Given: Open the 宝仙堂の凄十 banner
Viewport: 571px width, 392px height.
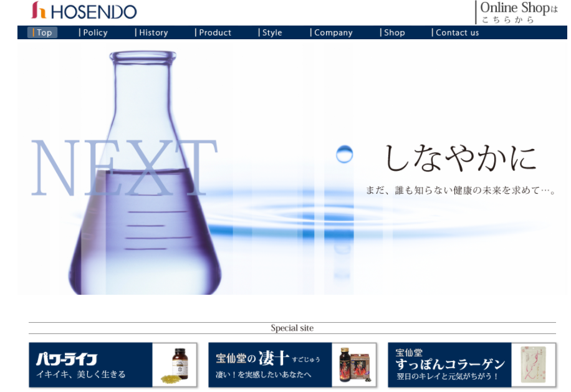Looking at the screenshot, I should (292, 365).
